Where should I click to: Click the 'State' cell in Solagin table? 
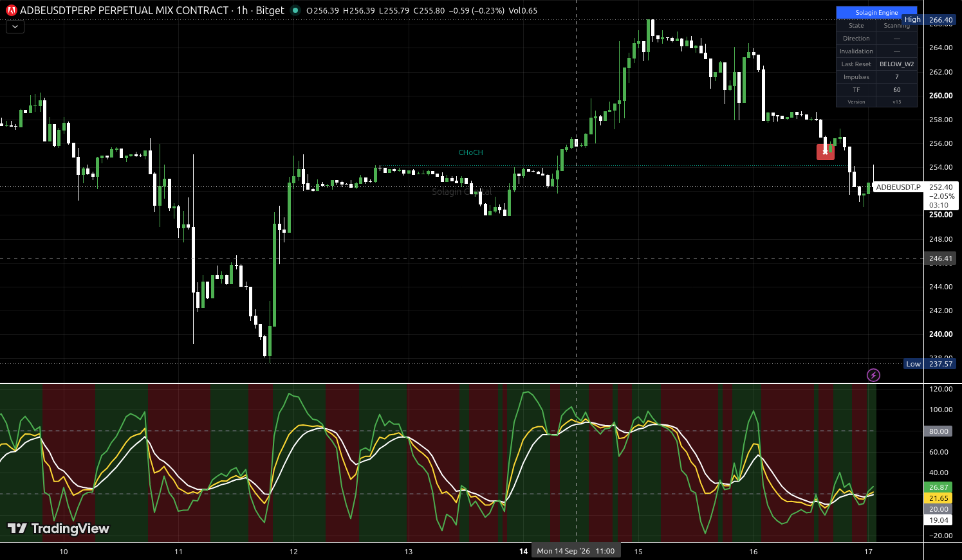coord(856,26)
